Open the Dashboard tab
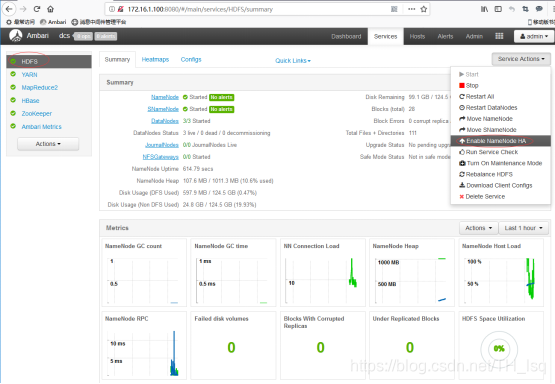 tap(346, 36)
